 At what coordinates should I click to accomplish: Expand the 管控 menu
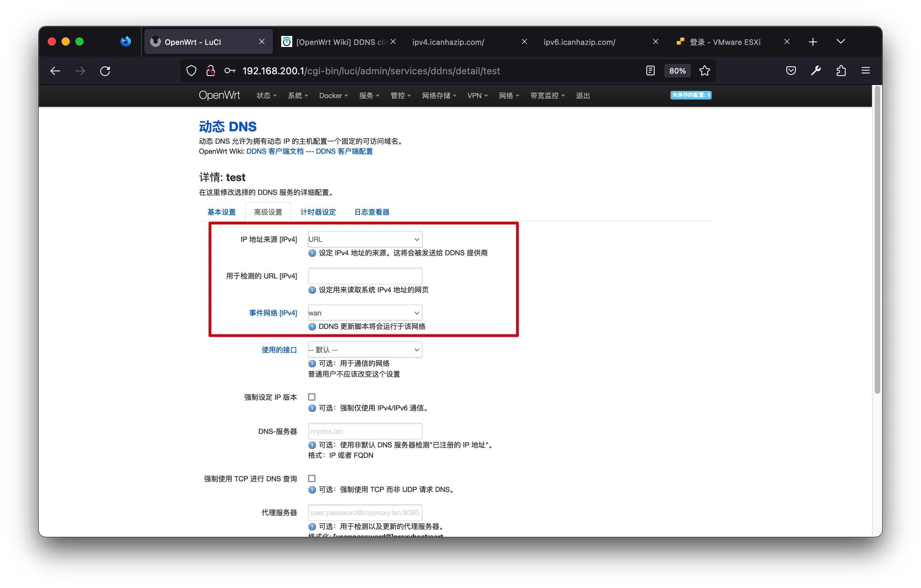400,96
